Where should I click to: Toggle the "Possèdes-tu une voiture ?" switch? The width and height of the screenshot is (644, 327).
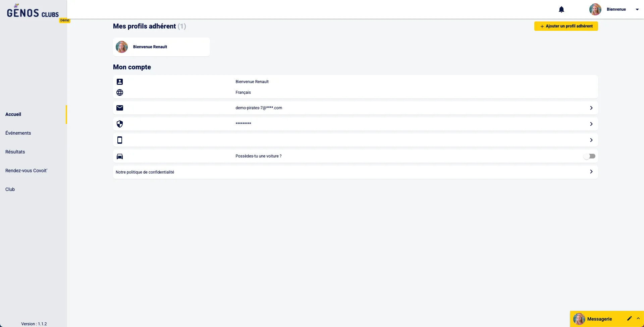pyautogui.click(x=589, y=156)
